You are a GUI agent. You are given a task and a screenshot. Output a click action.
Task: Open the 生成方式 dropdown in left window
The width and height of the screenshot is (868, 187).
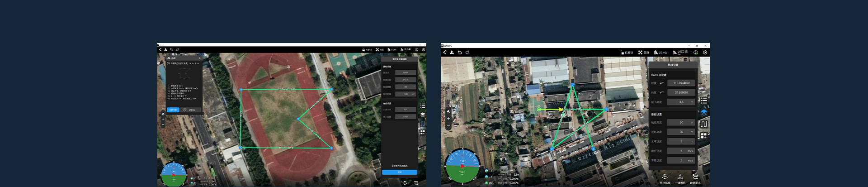click(406, 110)
